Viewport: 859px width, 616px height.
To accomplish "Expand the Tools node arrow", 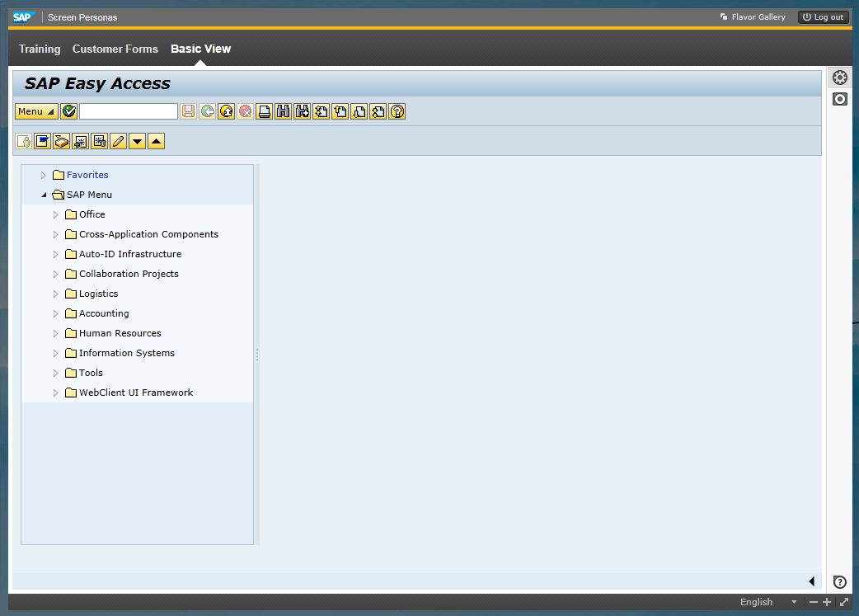I will tap(55, 374).
